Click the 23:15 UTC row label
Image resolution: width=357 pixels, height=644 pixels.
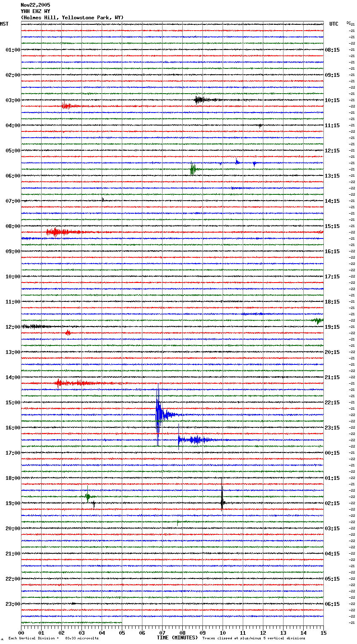(x=332, y=428)
